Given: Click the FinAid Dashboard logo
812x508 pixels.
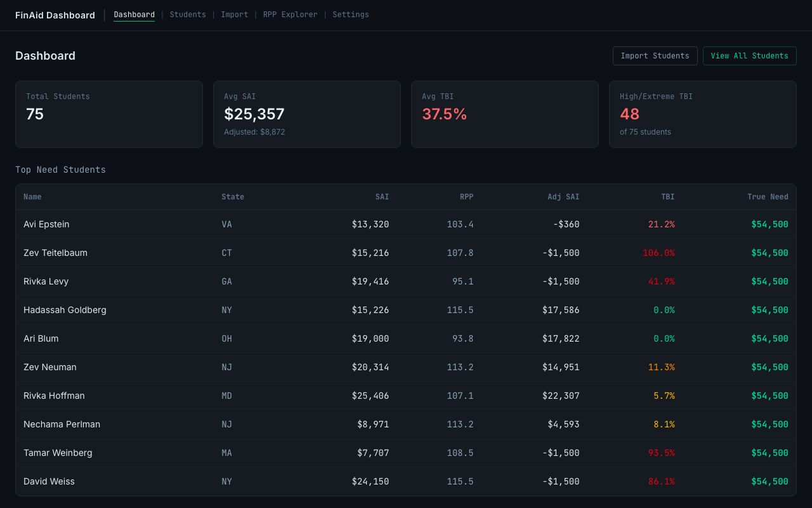Looking at the screenshot, I should click(x=55, y=15).
